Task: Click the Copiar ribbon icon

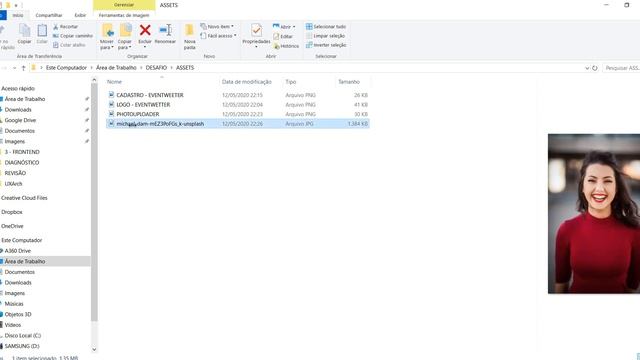Action: 24,33
